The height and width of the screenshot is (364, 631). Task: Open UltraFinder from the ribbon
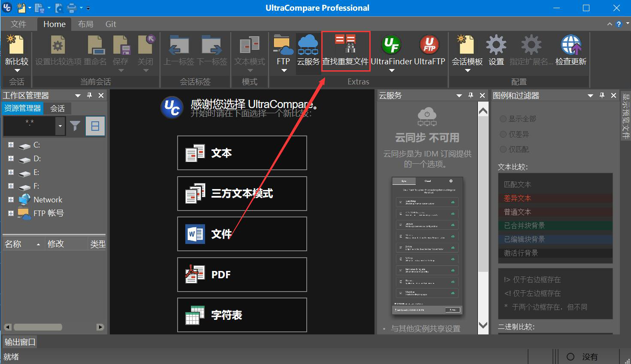391,52
